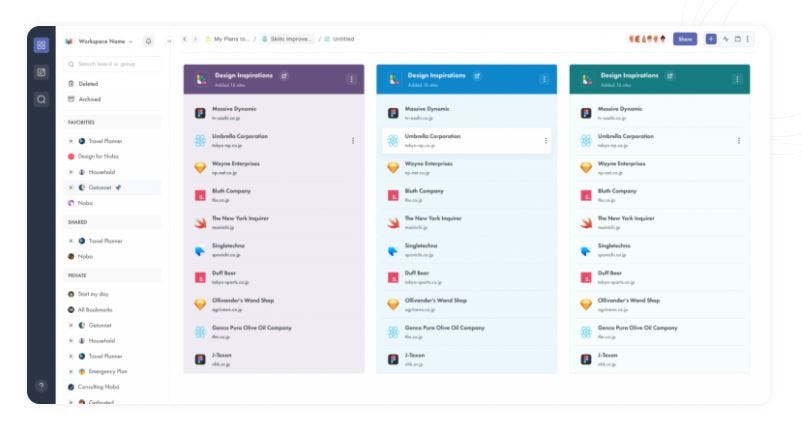Expand Travel Planner under Private
This screenshot has height=435, width=802.
pos(71,356)
